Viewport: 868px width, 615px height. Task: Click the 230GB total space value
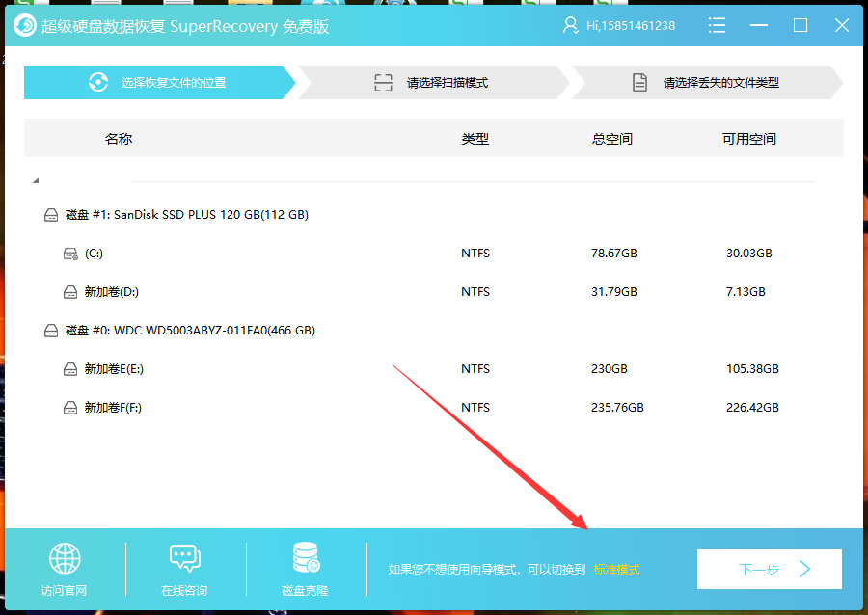609,369
